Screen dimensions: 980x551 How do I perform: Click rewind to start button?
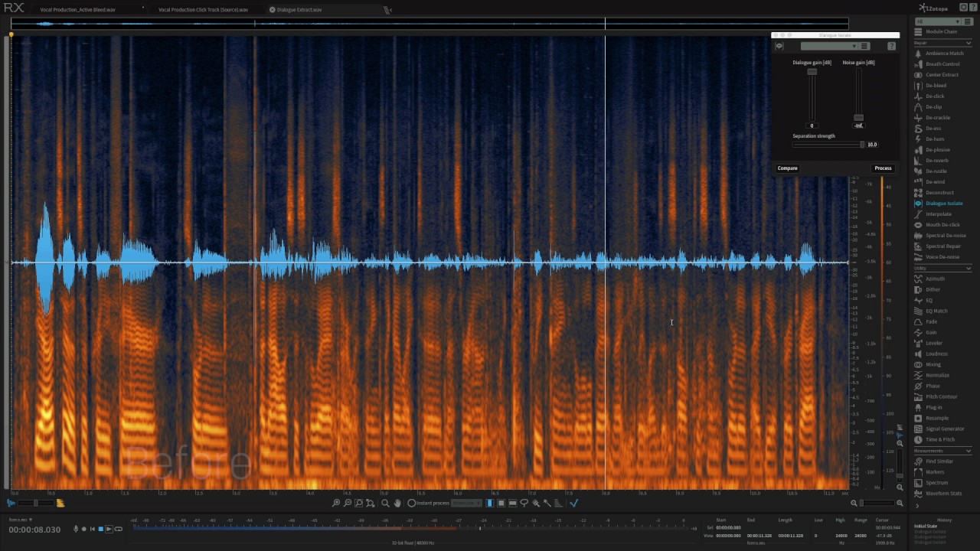(92, 529)
